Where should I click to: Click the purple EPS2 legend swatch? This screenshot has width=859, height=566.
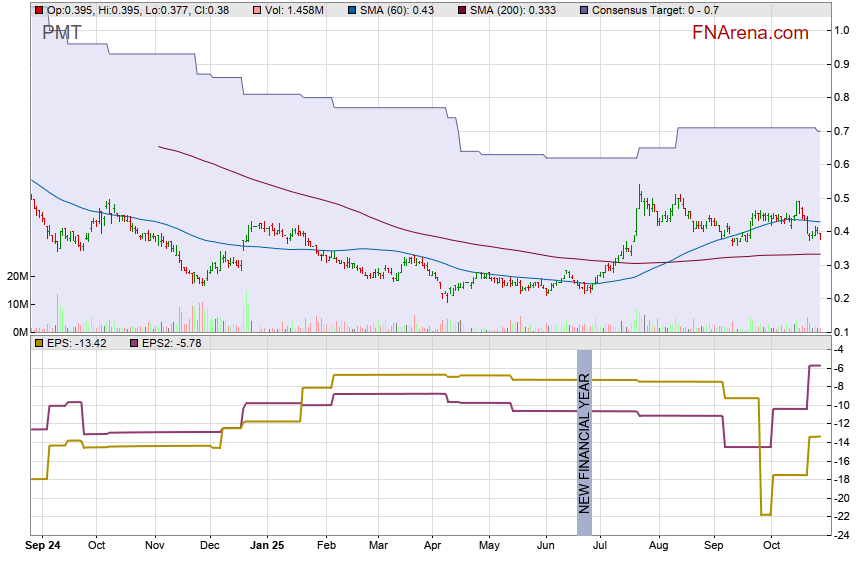pyautogui.click(x=133, y=343)
